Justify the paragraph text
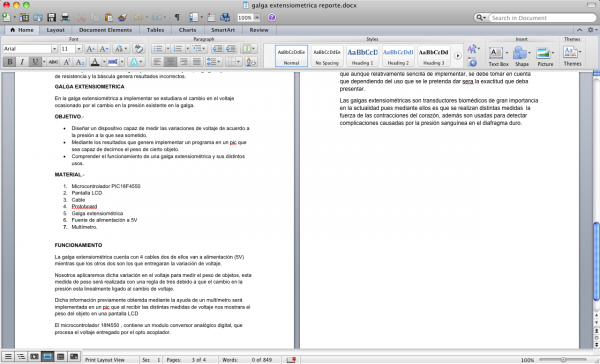600x364 pixels. click(197, 62)
